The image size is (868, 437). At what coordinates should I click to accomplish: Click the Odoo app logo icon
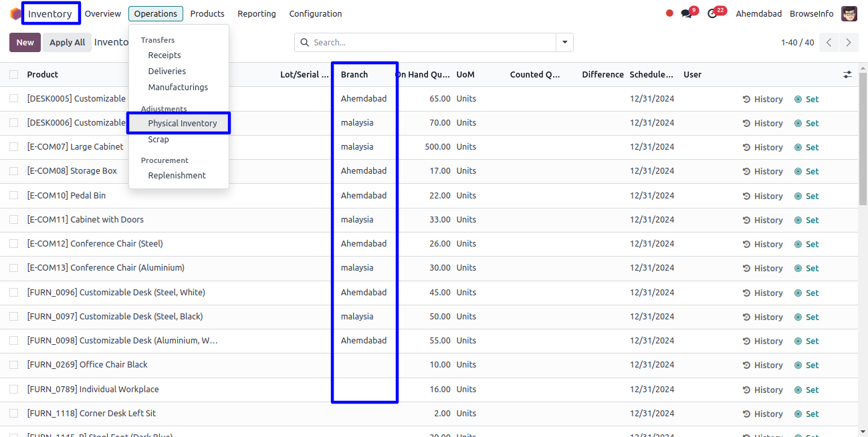[x=15, y=14]
